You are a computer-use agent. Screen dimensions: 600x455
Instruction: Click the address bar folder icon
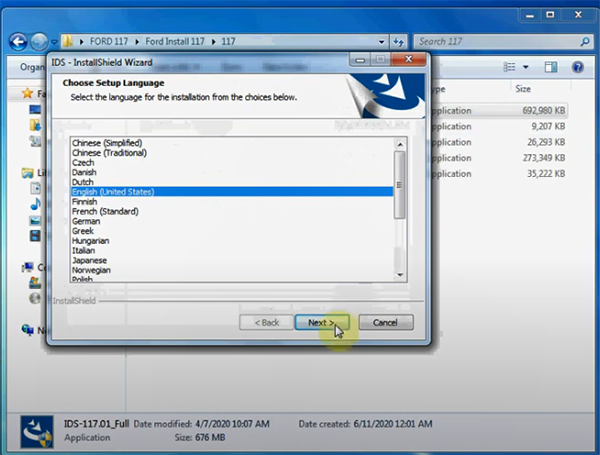[x=68, y=41]
